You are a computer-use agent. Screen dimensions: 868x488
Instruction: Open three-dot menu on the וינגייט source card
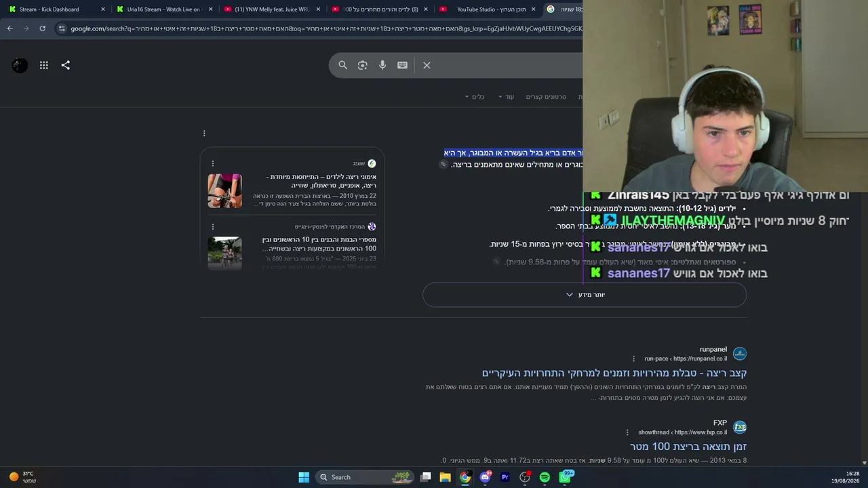pos(213,227)
